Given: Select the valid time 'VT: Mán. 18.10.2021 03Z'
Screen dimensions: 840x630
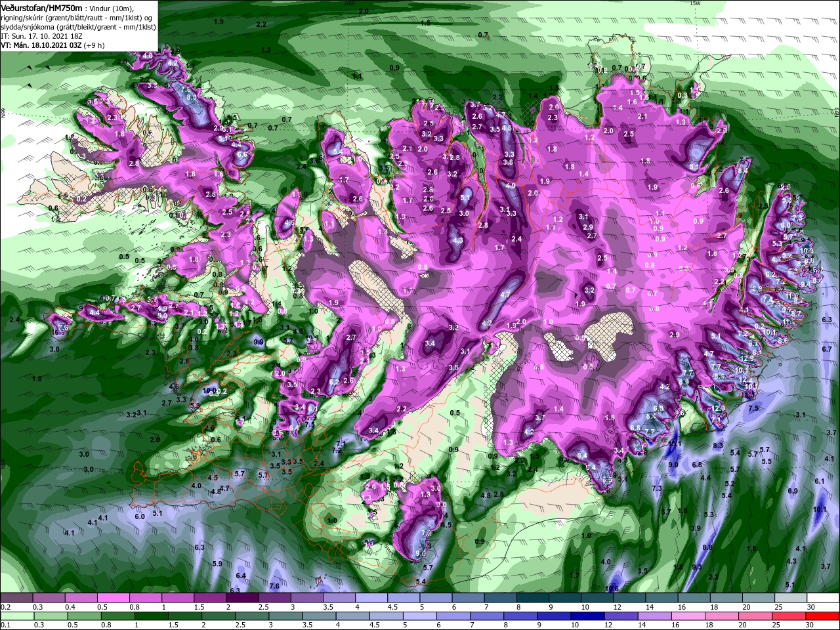Looking at the screenshot, I should click(x=41, y=47).
